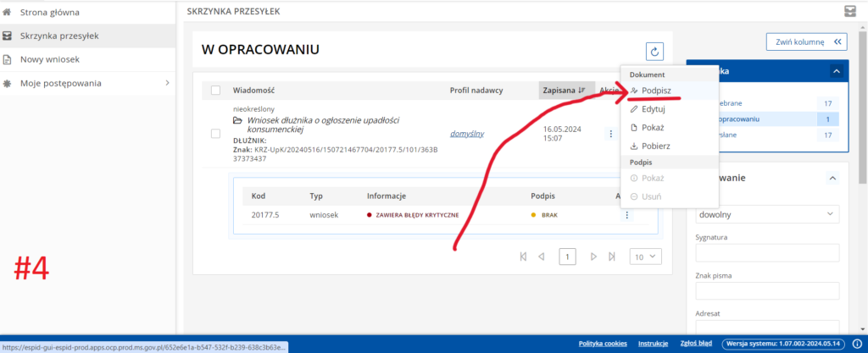The height and width of the screenshot is (353, 868).
Task: Open the rows-per-page dropdown showing 10
Action: pyautogui.click(x=645, y=256)
